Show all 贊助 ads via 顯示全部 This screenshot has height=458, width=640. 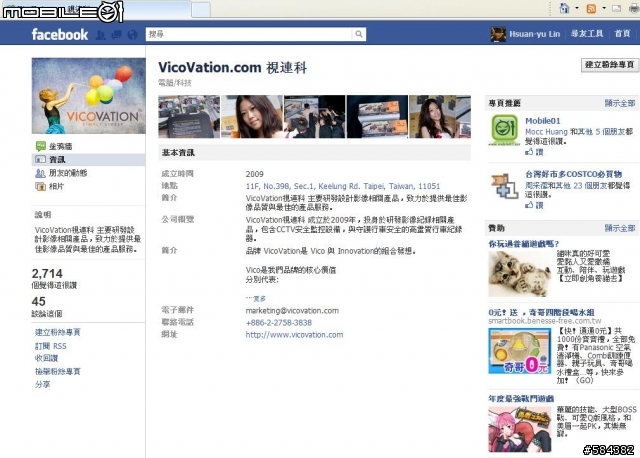620,228
